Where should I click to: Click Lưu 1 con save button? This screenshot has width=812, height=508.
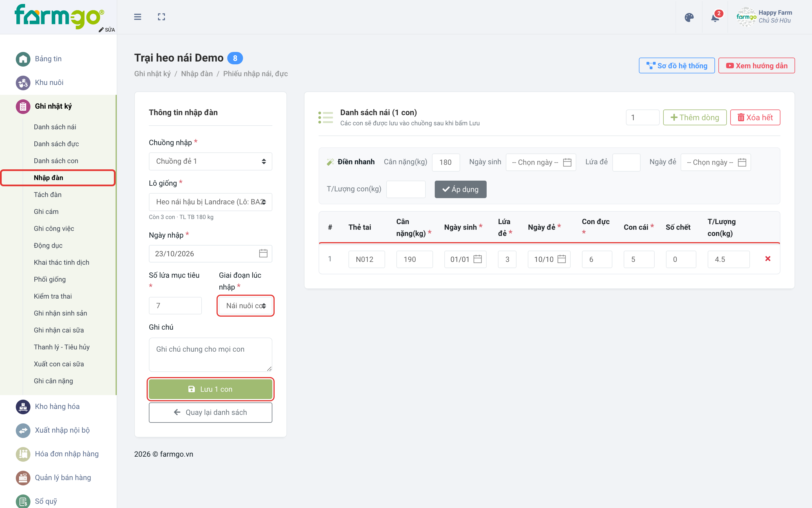210,389
